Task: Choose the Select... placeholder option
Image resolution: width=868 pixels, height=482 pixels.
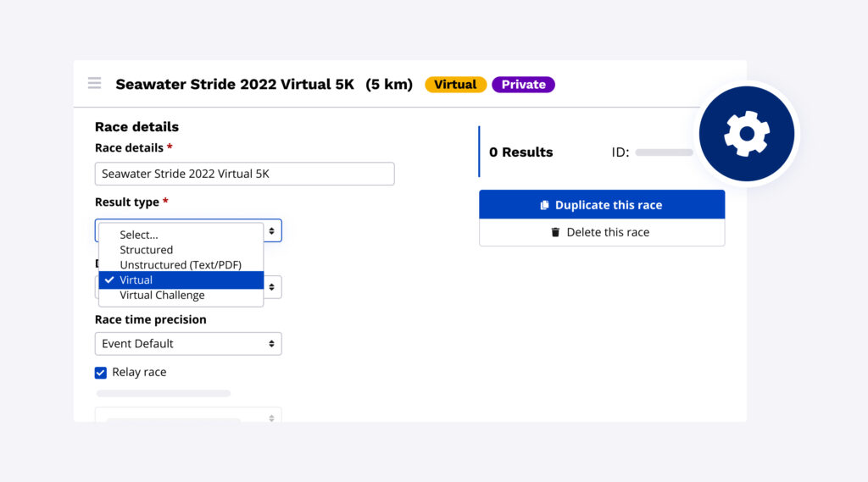Action: coord(139,235)
